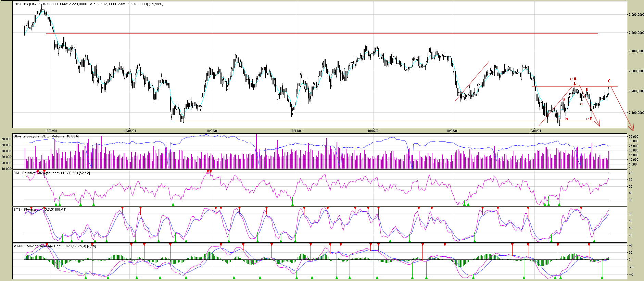Open the 'MACD - Moving Average Conv. Div.' panel title
Viewport: 644px width, 281px height.
pyautogui.click(x=54, y=246)
